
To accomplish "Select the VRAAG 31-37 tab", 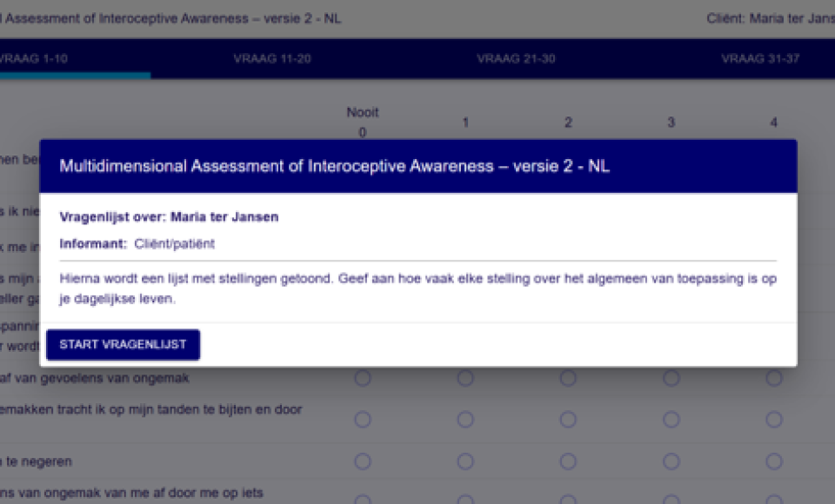I will 760,58.
